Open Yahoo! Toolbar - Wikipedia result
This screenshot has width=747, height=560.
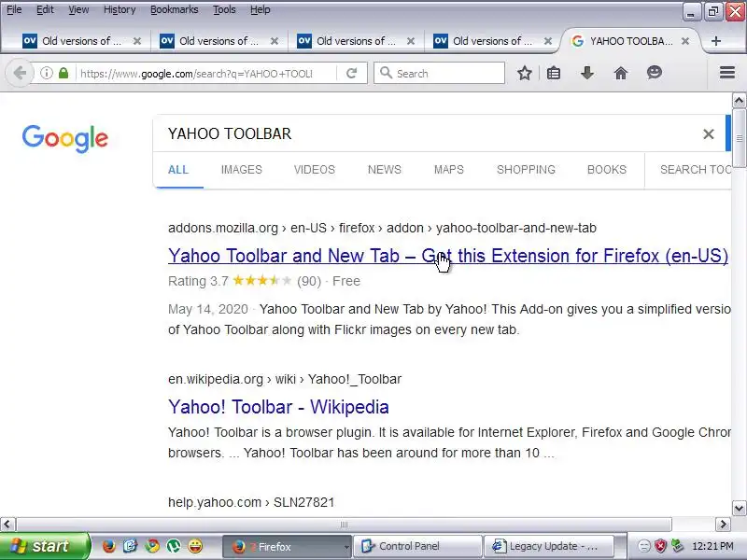[x=278, y=407]
